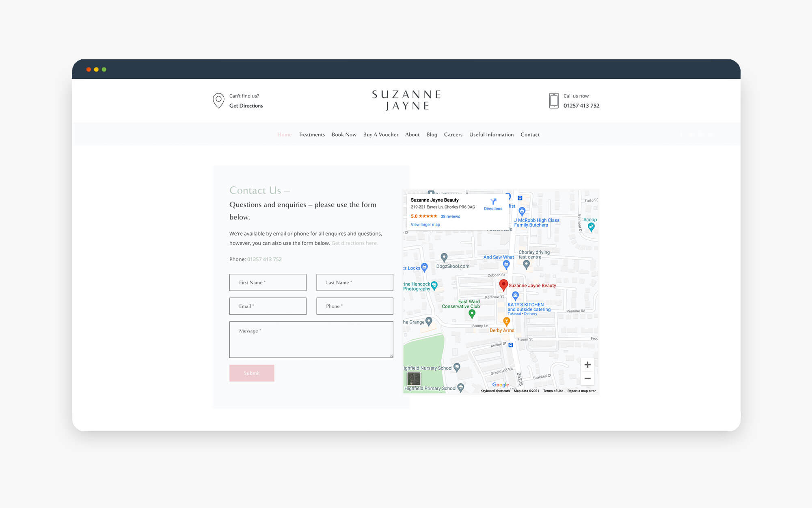
Task: Zoom out the map with the minus button
Action: coord(587,378)
